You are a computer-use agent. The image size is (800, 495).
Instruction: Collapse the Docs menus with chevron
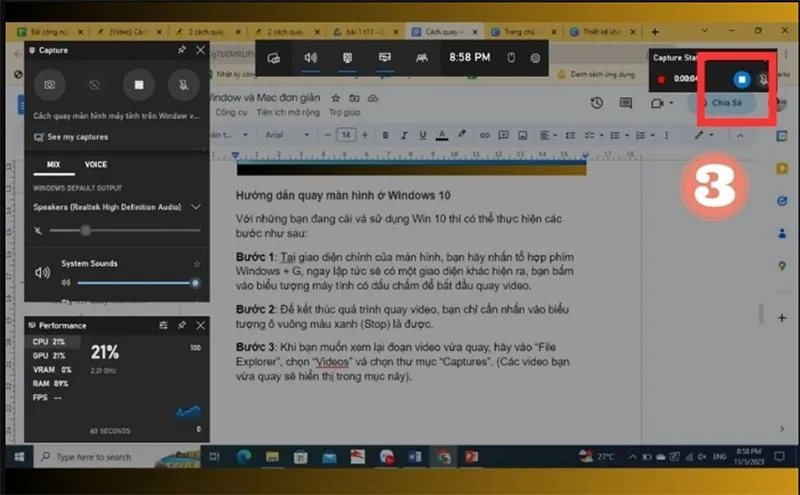740,136
